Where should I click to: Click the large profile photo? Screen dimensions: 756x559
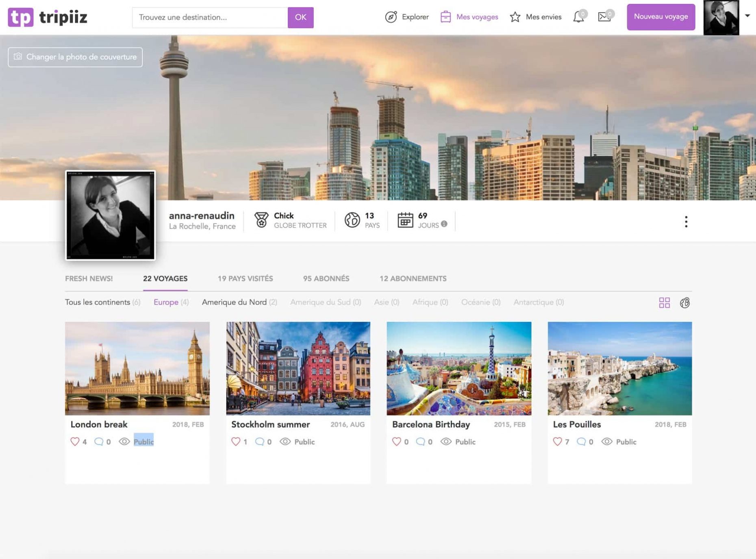(110, 215)
